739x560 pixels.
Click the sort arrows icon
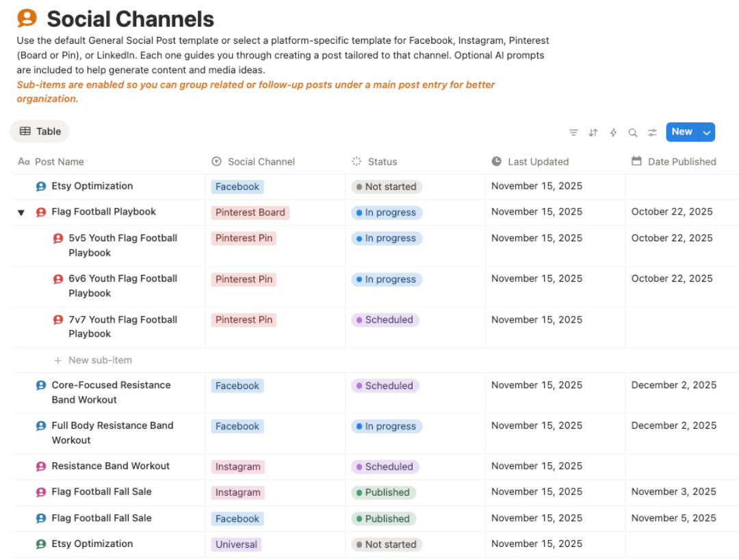[593, 133]
